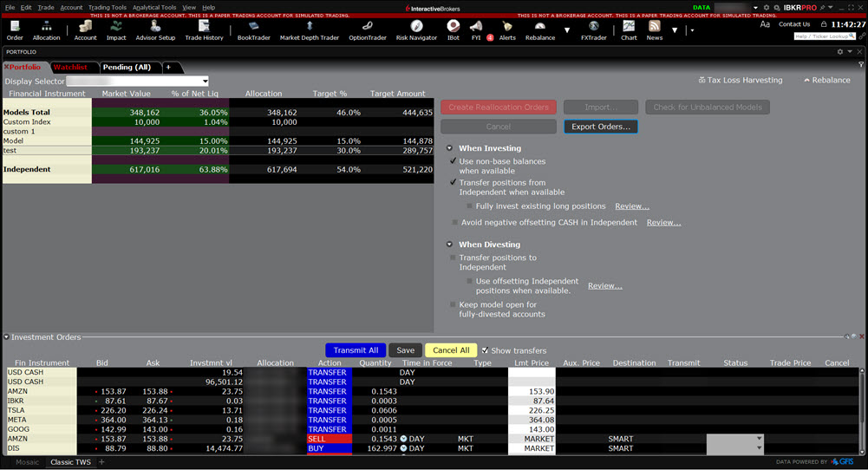Enable Keep model open for fully-divested accounts

pos(453,304)
